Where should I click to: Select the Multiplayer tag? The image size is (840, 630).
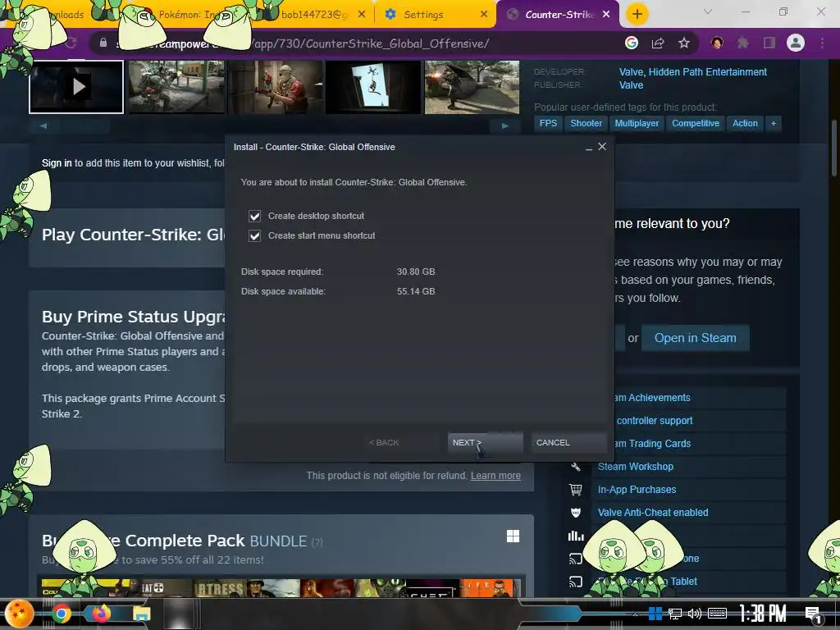pos(637,123)
